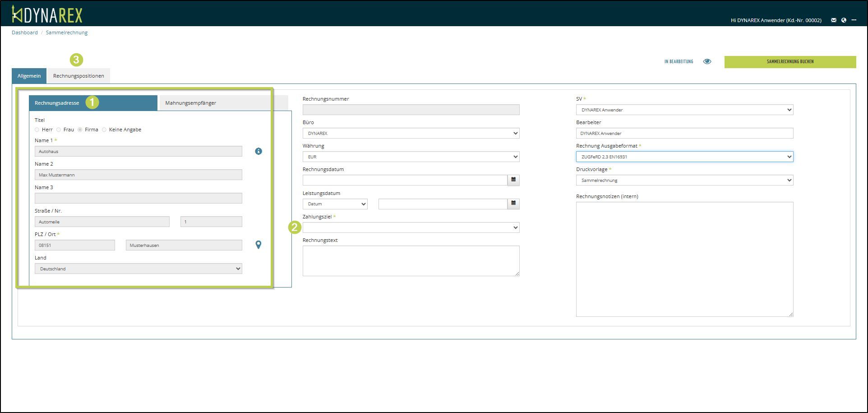Image resolution: width=868 pixels, height=413 pixels.
Task: Click the envelope messages icon in header
Action: coord(834,20)
